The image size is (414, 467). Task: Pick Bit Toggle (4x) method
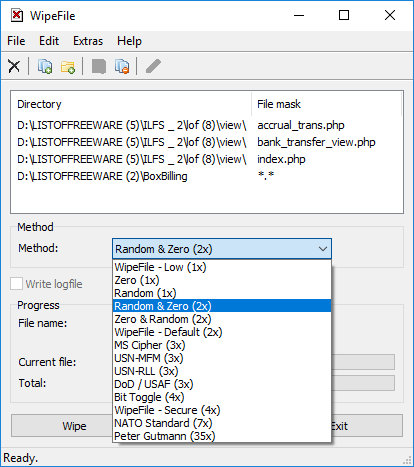point(222,397)
